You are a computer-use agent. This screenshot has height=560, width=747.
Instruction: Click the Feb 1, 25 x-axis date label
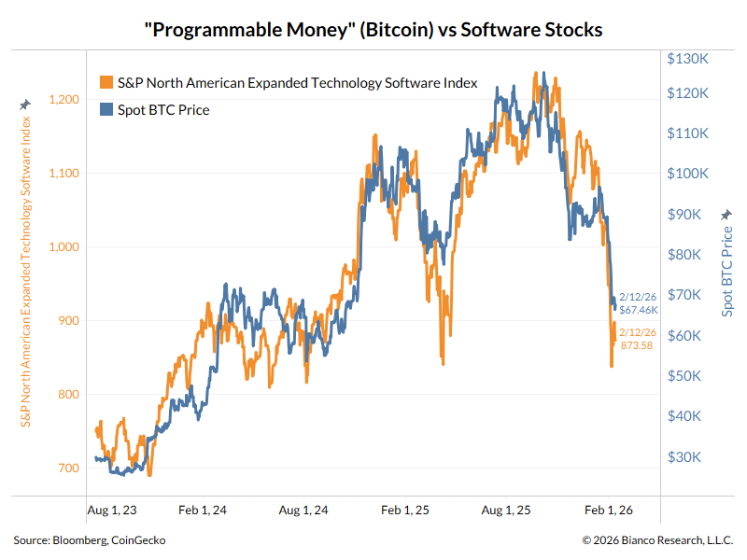click(x=404, y=511)
